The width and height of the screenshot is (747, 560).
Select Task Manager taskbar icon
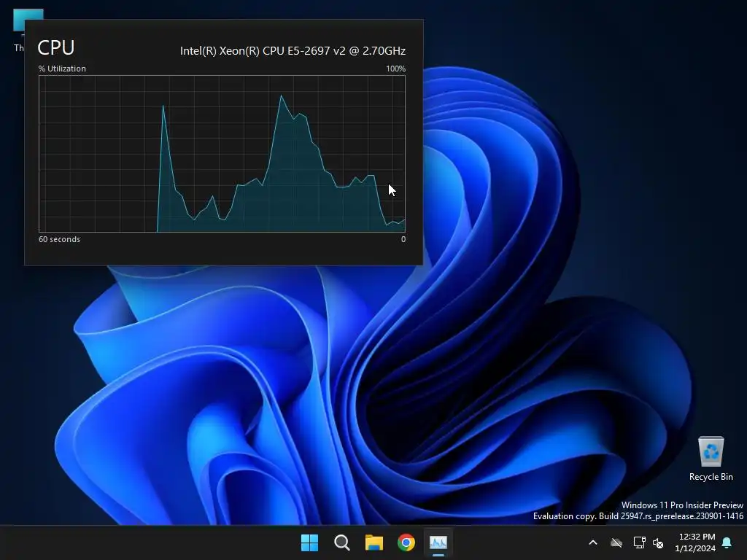pyautogui.click(x=438, y=542)
